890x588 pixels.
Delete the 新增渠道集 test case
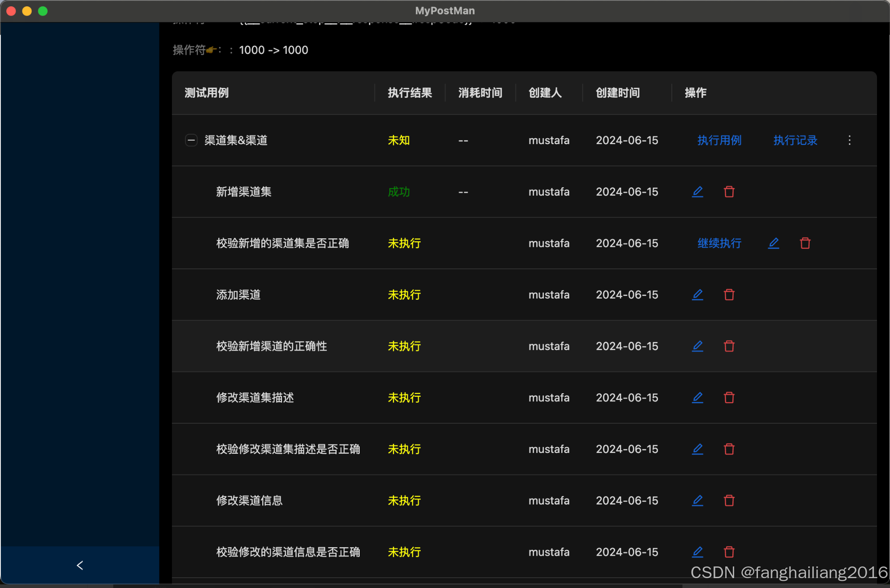click(x=729, y=192)
